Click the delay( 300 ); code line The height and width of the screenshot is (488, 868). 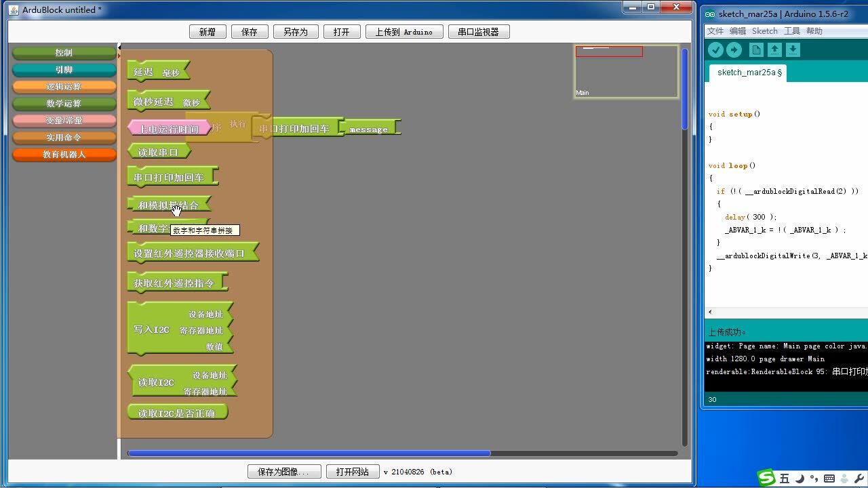tap(751, 217)
